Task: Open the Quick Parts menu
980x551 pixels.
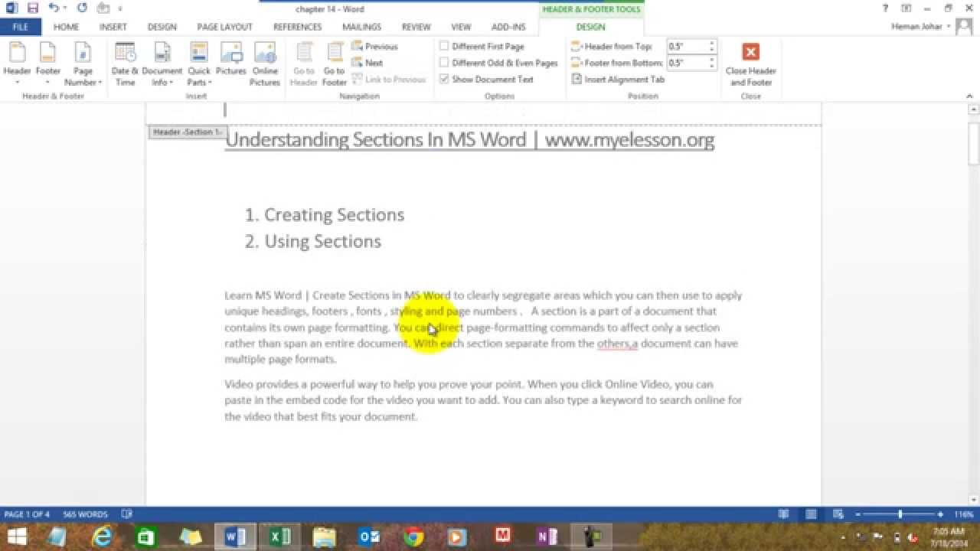Action: (x=198, y=64)
